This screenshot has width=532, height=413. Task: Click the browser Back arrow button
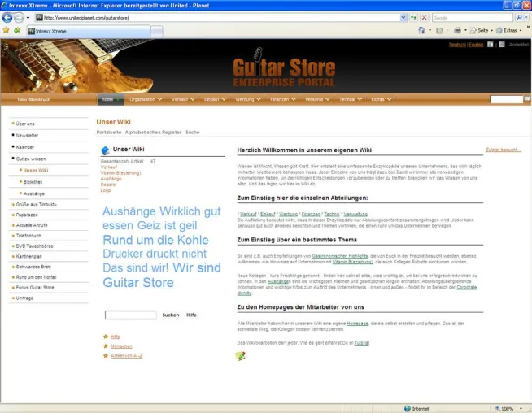pos(7,17)
